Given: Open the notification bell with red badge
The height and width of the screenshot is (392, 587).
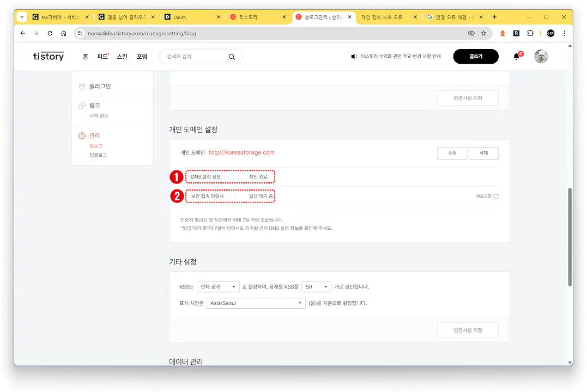Looking at the screenshot, I should click(516, 56).
